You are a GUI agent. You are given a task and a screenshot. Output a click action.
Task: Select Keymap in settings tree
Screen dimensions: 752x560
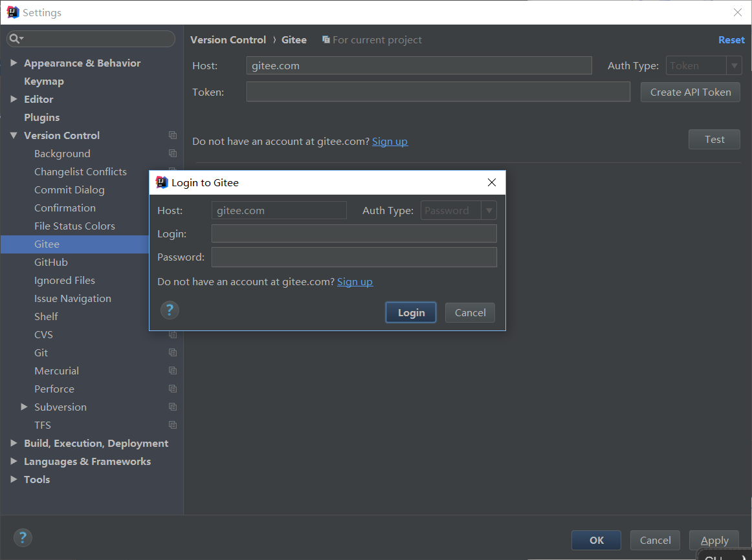[43, 81]
